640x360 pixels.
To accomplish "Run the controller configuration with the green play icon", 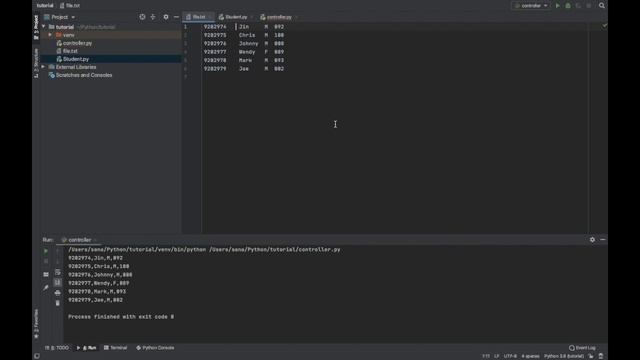I will click(558, 6).
